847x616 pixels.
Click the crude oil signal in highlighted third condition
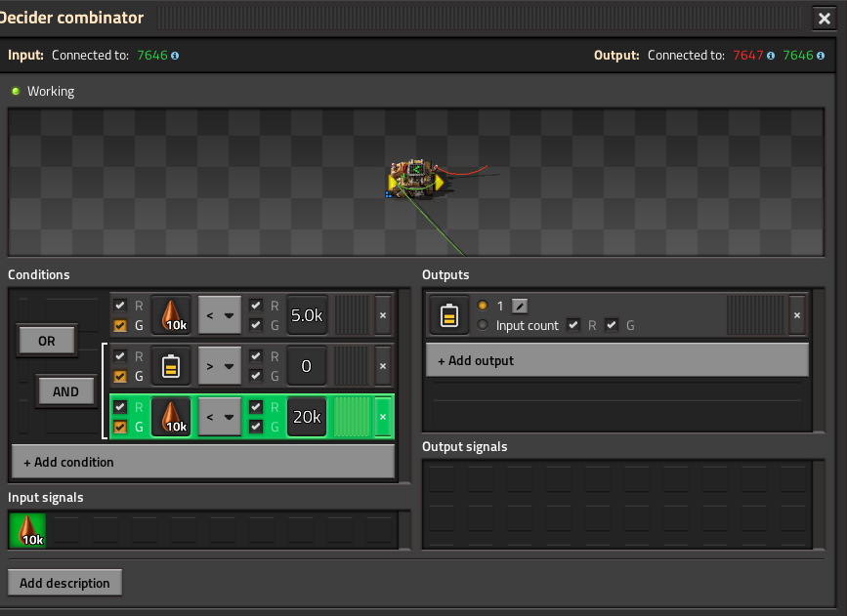(x=171, y=417)
